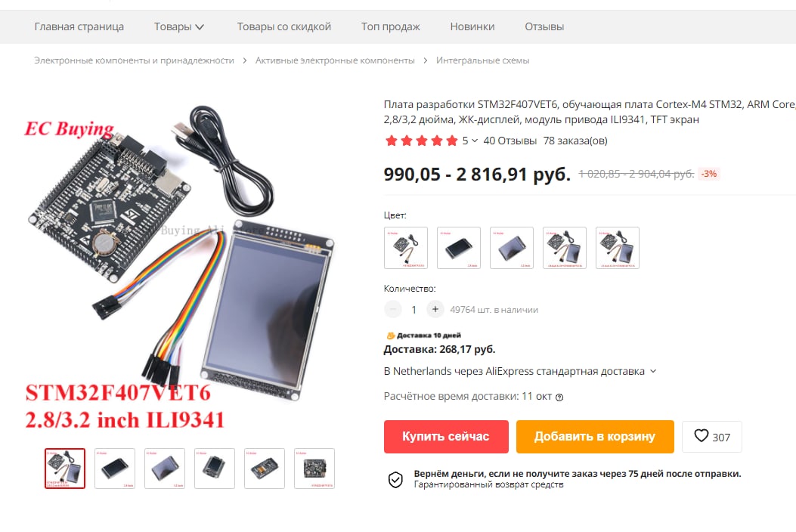Open the Товары dropdown menu
Screen dimensions: 796x532
click(178, 27)
